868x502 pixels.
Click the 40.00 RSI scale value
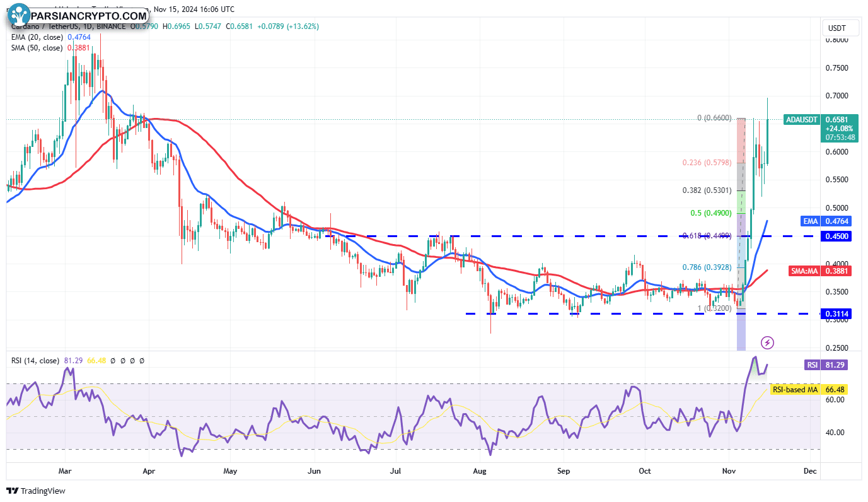pyautogui.click(x=836, y=433)
